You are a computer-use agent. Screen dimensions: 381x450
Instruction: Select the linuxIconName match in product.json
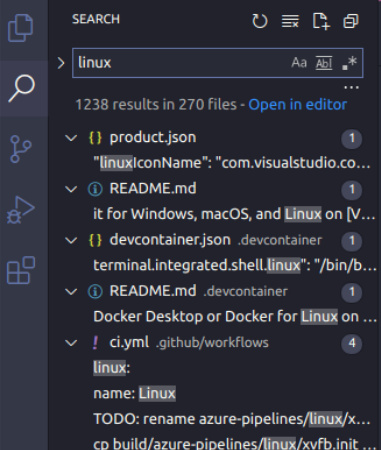(232, 163)
